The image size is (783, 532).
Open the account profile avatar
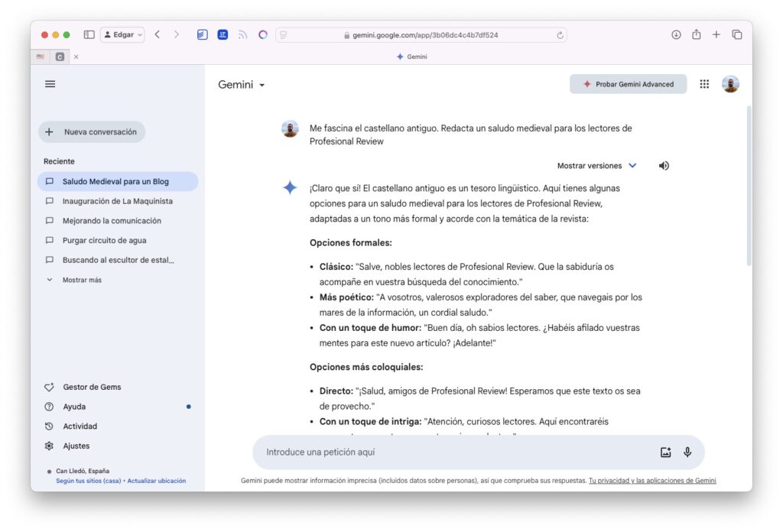[x=730, y=84]
